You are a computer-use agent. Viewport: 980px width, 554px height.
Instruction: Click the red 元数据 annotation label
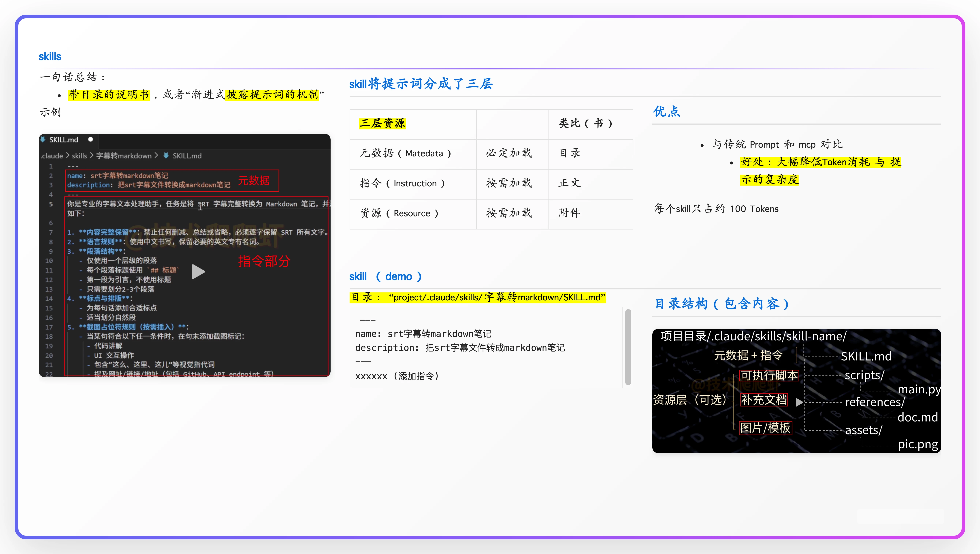(254, 180)
